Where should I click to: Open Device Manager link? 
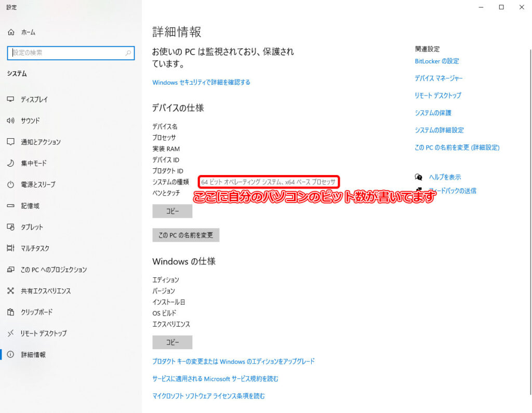(438, 78)
